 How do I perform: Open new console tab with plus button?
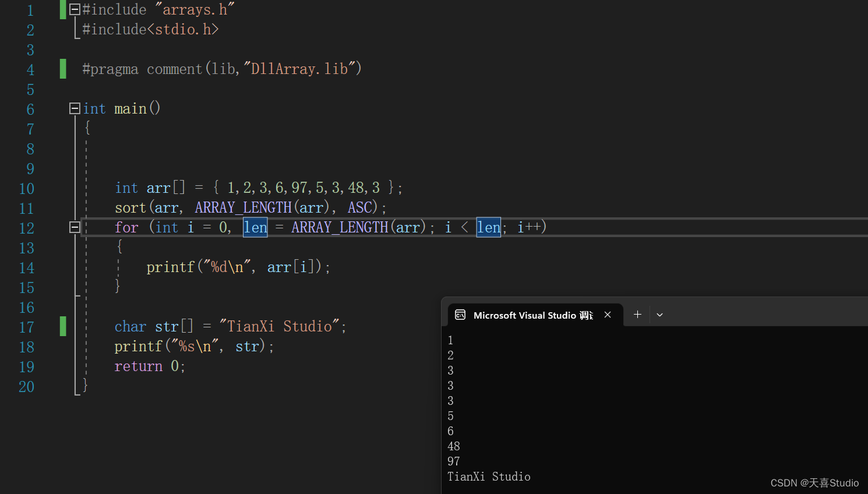637,315
